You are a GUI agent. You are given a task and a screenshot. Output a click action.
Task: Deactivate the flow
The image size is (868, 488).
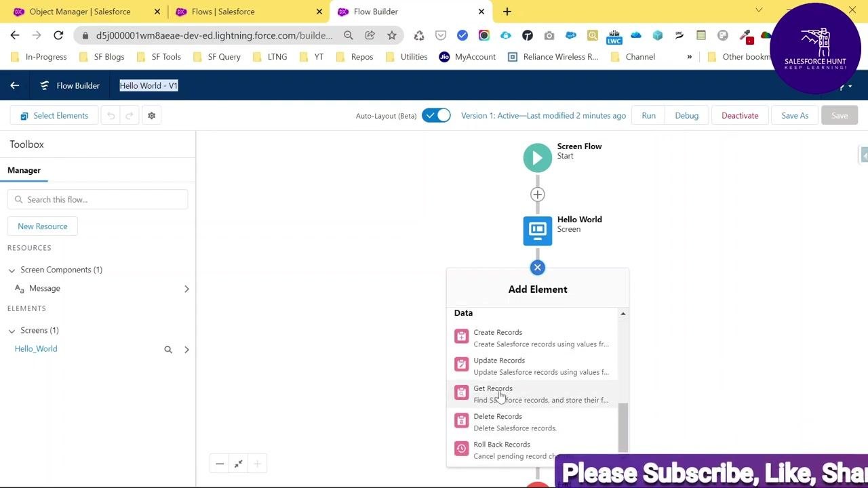pyautogui.click(x=740, y=115)
